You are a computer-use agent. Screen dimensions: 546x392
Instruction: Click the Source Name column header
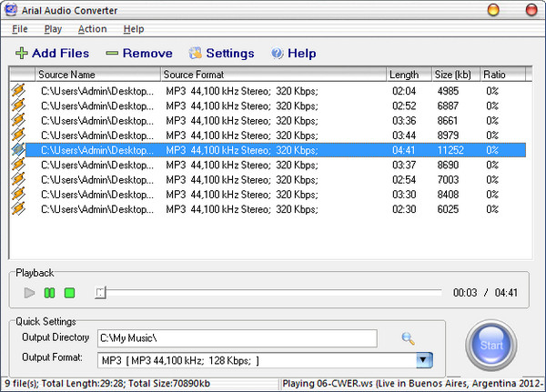tap(97, 75)
